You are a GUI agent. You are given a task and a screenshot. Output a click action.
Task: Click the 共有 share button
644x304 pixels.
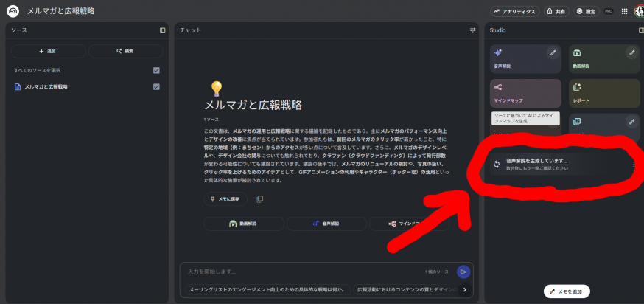click(557, 11)
